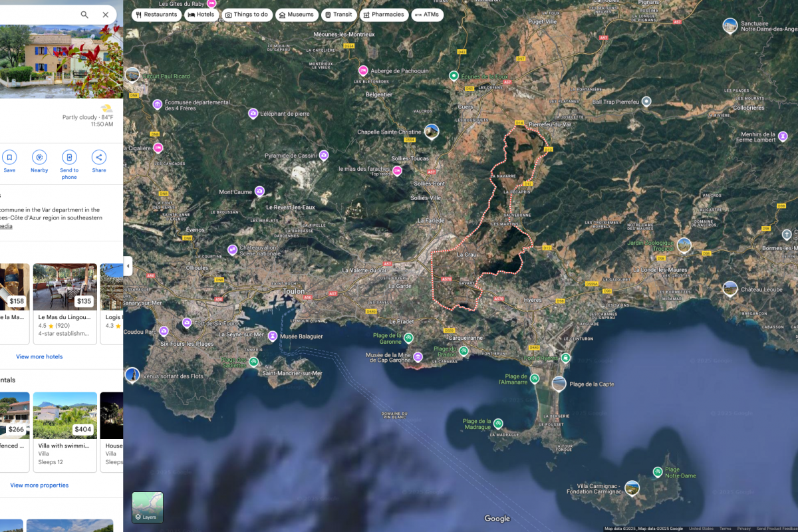This screenshot has width=798, height=532.
Task: Show Pharmacies on the map
Action: coord(383,15)
